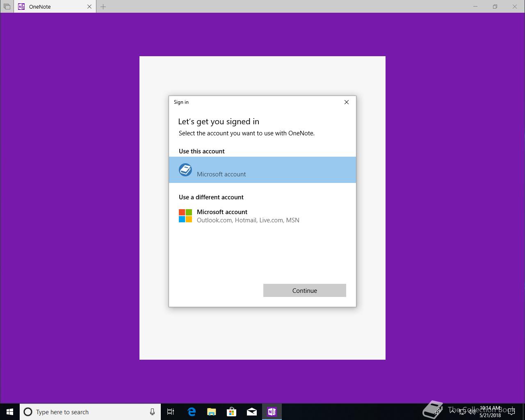Click the OneNote tab icon in title bar
This screenshot has width=525, height=420.
(x=21, y=7)
